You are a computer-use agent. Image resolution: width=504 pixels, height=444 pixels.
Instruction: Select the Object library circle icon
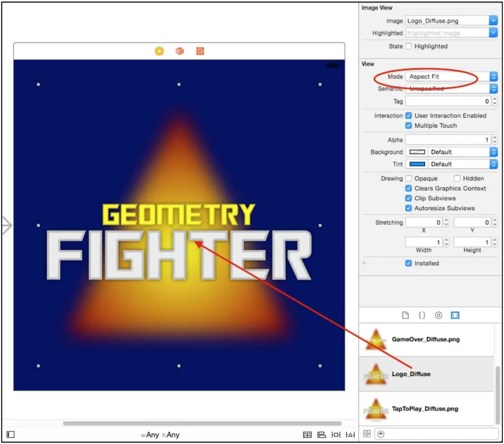(438, 315)
